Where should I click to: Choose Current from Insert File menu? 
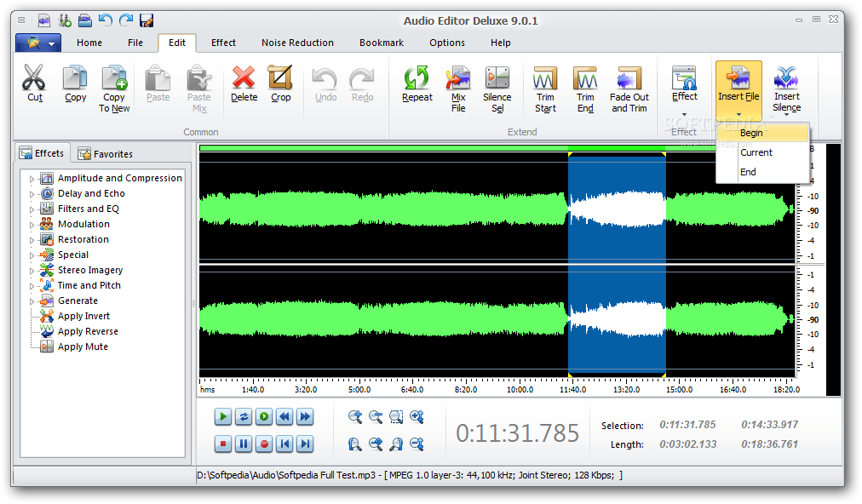(762, 152)
